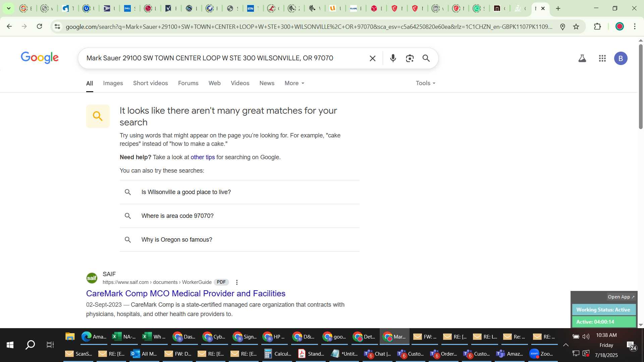Open File Explorer from taskbar
Image resolution: width=644 pixels, height=362 pixels.
click(x=70, y=337)
